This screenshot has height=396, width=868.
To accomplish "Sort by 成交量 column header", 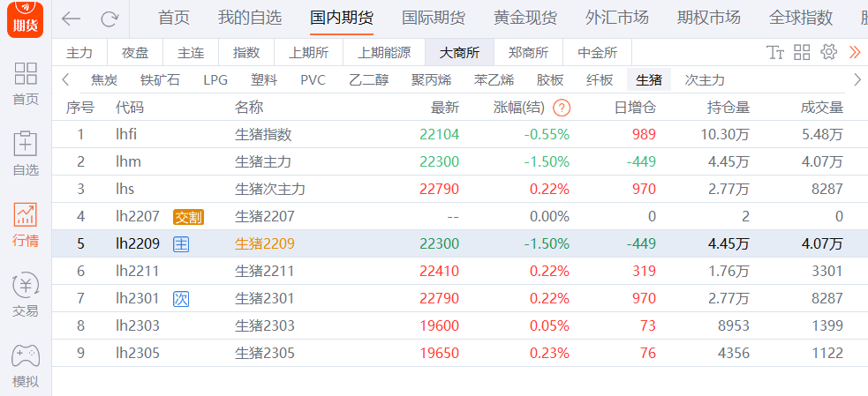I will [x=822, y=108].
